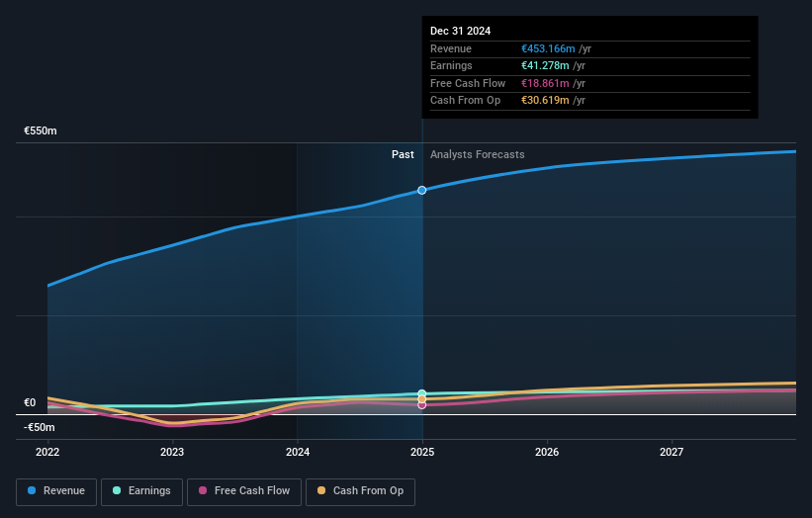The height and width of the screenshot is (518, 812).
Task: Click the Cash From Op label in tooltip
Action: pyautogui.click(x=465, y=101)
